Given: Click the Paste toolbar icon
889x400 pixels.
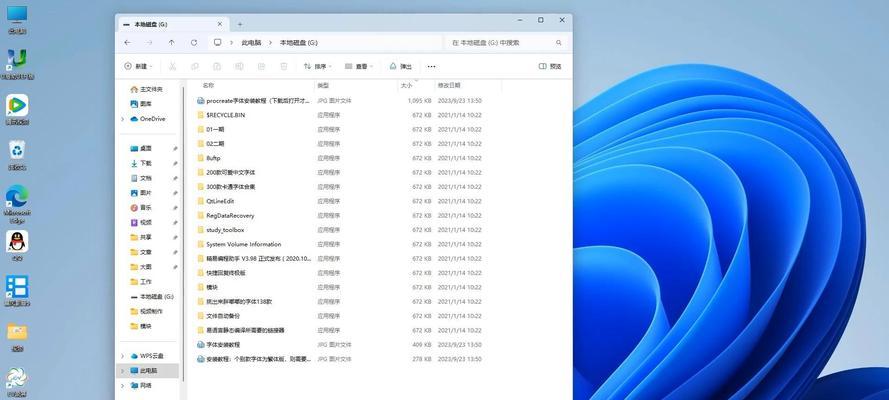Looking at the screenshot, I should (217, 66).
